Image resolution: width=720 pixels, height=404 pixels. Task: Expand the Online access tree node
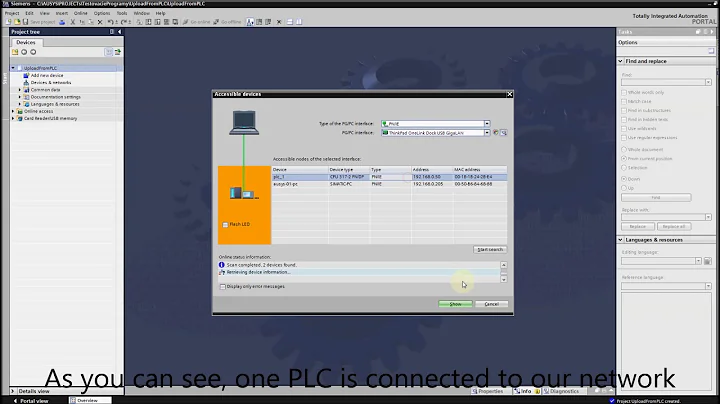pyautogui.click(x=13, y=111)
